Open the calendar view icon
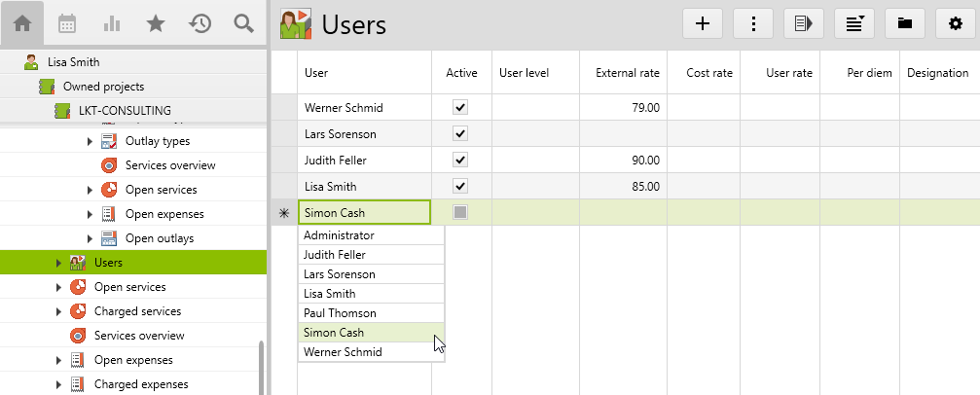Viewport: 980px width, 395px height. click(x=67, y=24)
